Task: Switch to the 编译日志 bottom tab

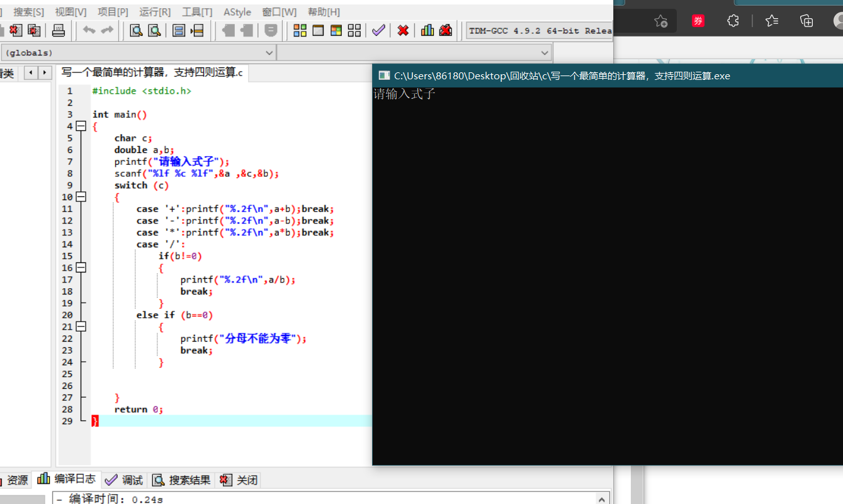Action: point(67,479)
